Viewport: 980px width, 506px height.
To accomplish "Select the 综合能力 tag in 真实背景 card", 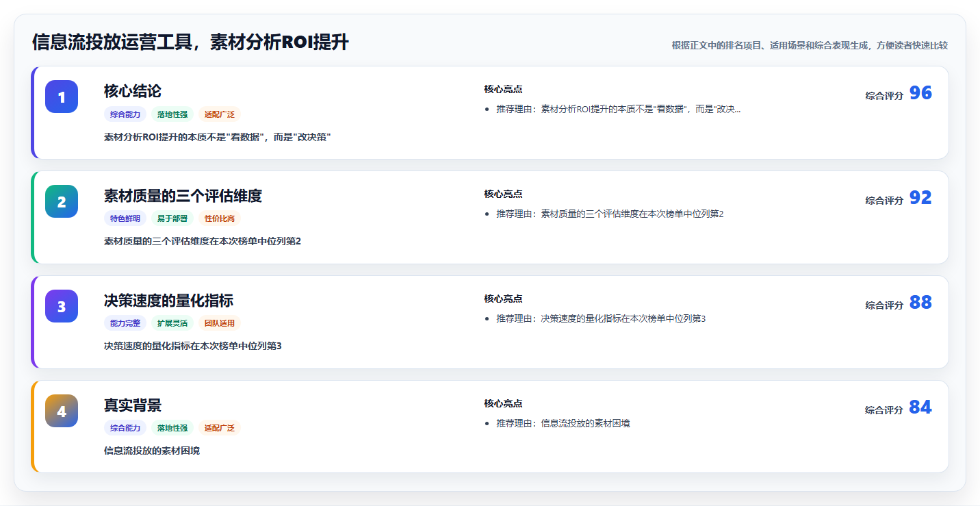I will click(x=125, y=428).
